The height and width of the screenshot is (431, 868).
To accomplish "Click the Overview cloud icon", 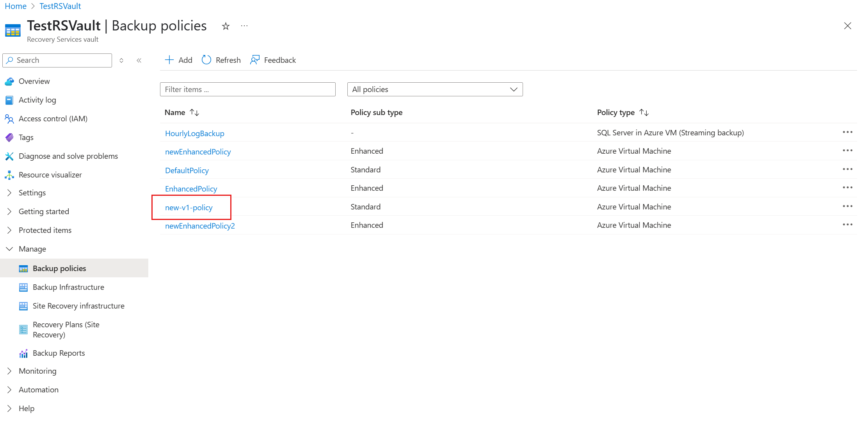I will pos(9,82).
